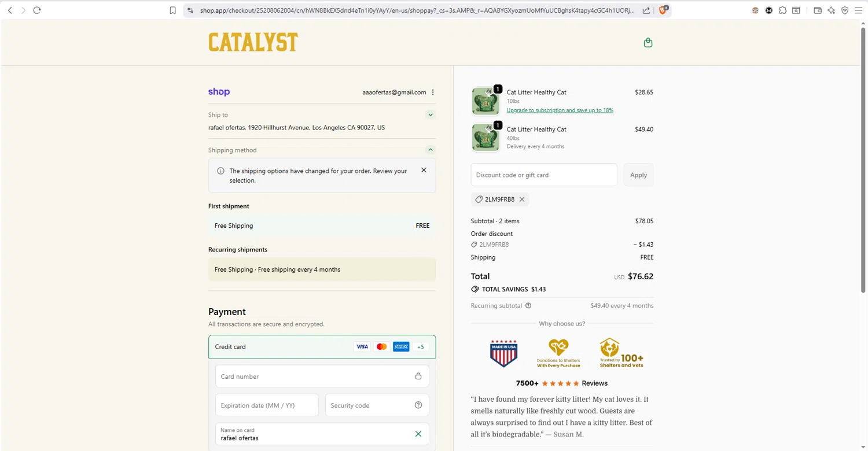Focus the Security code field
Screen dimensions: 868x451
tap(377, 405)
